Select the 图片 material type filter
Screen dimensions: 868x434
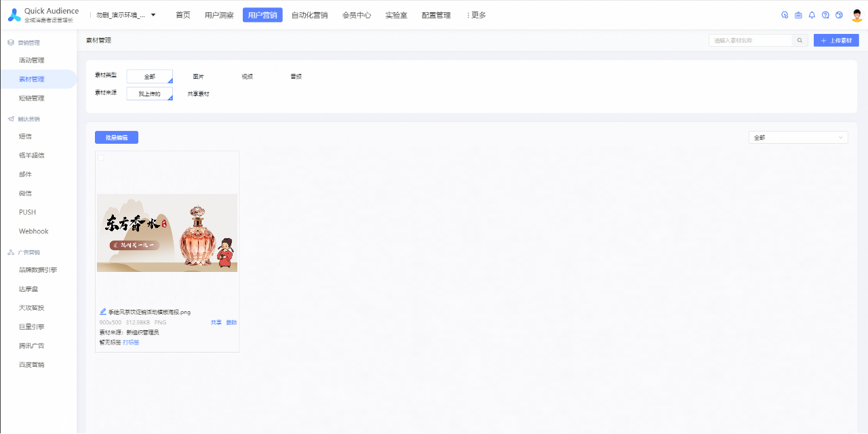(x=198, y=76)
